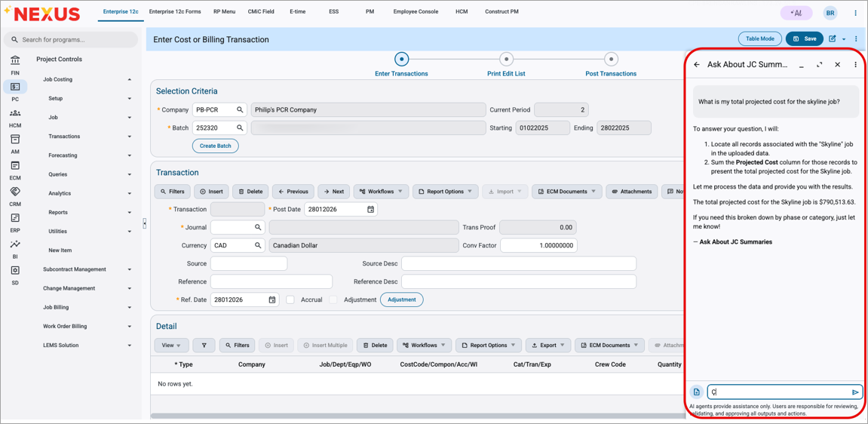Expand the Queries submenu
The image size is (868, 424).
130,174
